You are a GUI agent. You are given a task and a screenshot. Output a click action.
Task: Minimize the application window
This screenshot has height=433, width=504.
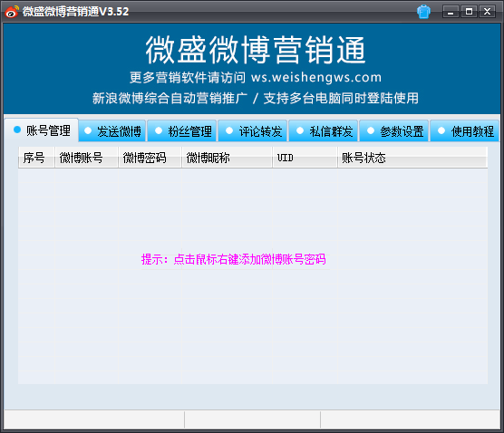click(451, 12)
